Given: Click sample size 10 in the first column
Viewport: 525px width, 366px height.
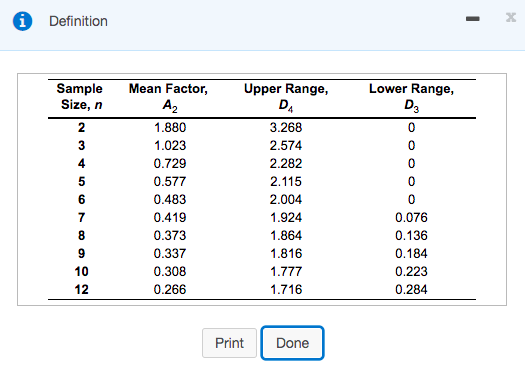Looking at the screenshot, I should 81,272.
